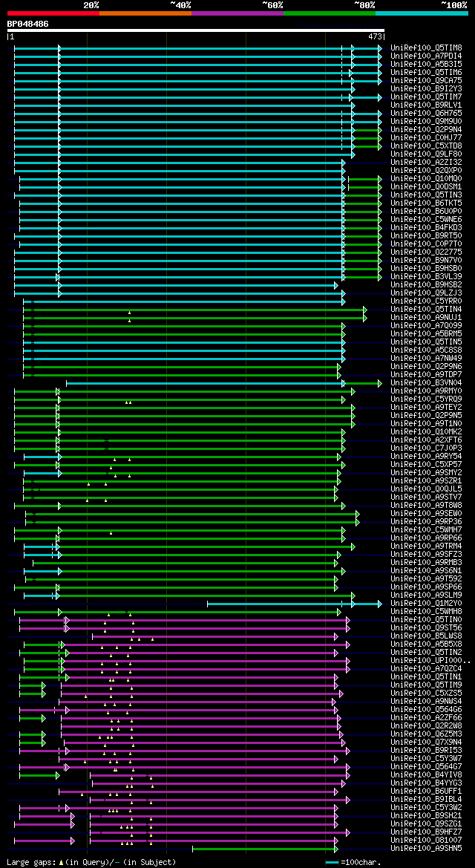Screen dimensions: 475x868
Task: Open hit UniRef100_A5B3I5
Action: [x=426, y=64]
